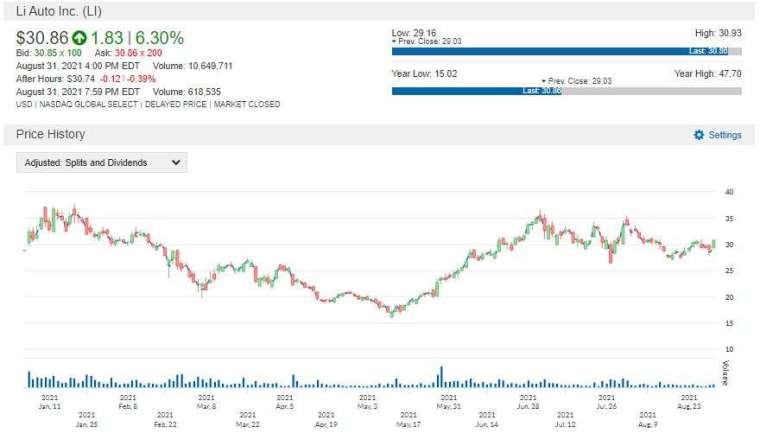The width and height of the screenshot is (760, 433).
Task: Click the 2021 Mar 22 axis date
Action: pyautogui.click(x=247, y=419)
